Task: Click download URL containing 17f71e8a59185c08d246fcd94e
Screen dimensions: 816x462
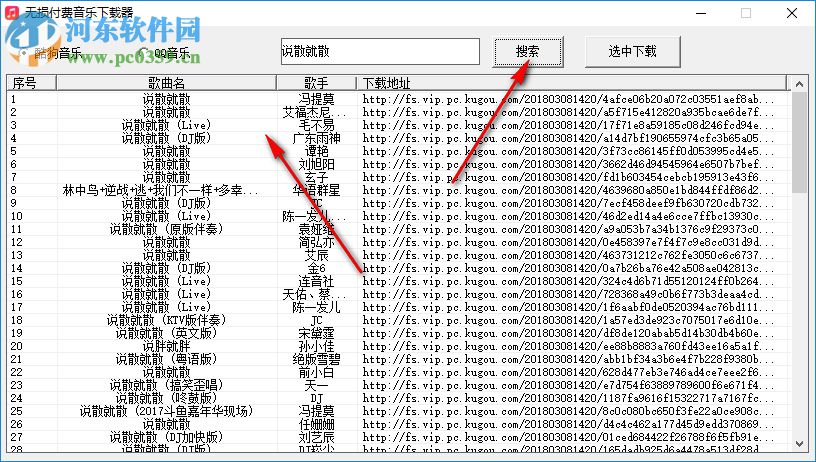Action: click(x=568, y=125)
